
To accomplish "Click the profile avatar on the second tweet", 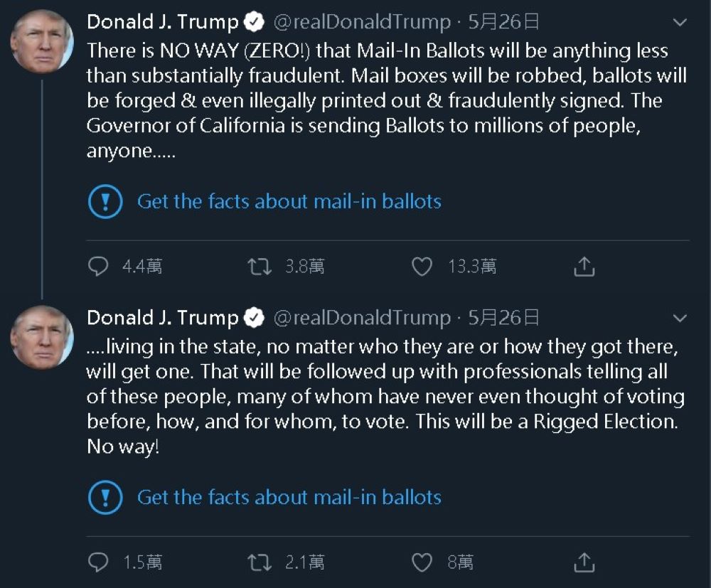I will (42, 337).
